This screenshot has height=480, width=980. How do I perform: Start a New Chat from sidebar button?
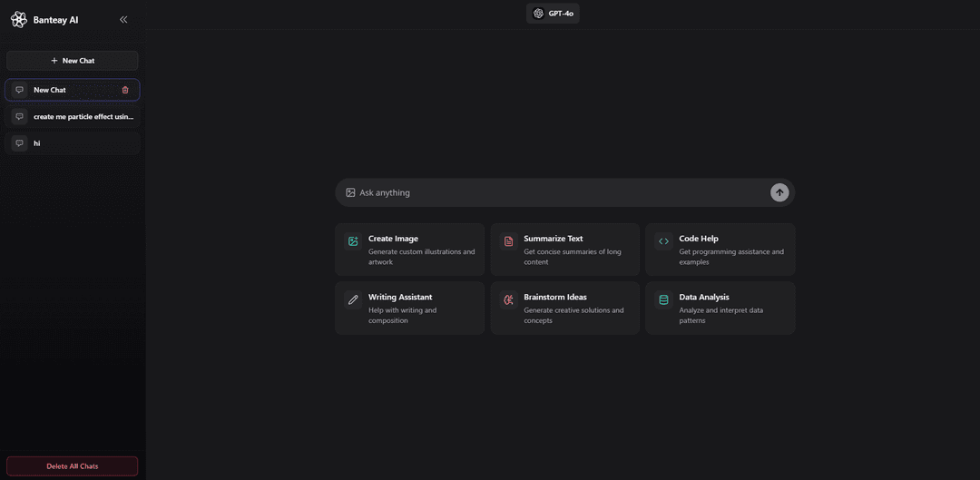73,61
